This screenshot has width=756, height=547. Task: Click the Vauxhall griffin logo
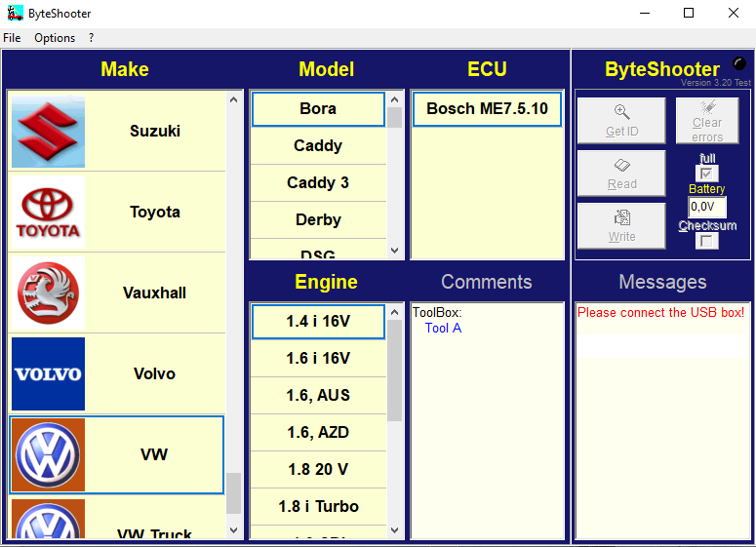(48, 293)
